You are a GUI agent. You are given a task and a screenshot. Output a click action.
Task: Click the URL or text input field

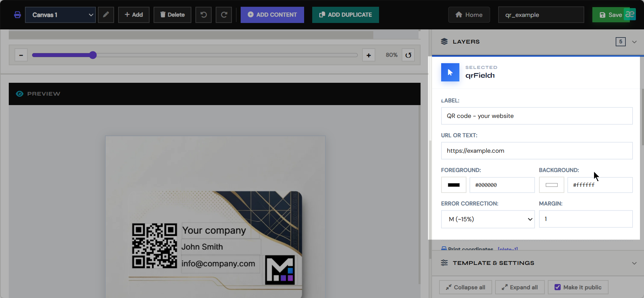(537, 151)
